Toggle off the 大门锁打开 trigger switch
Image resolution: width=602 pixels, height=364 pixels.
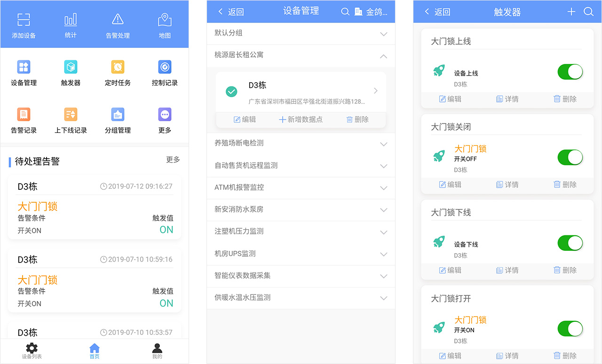click(570, 329)
